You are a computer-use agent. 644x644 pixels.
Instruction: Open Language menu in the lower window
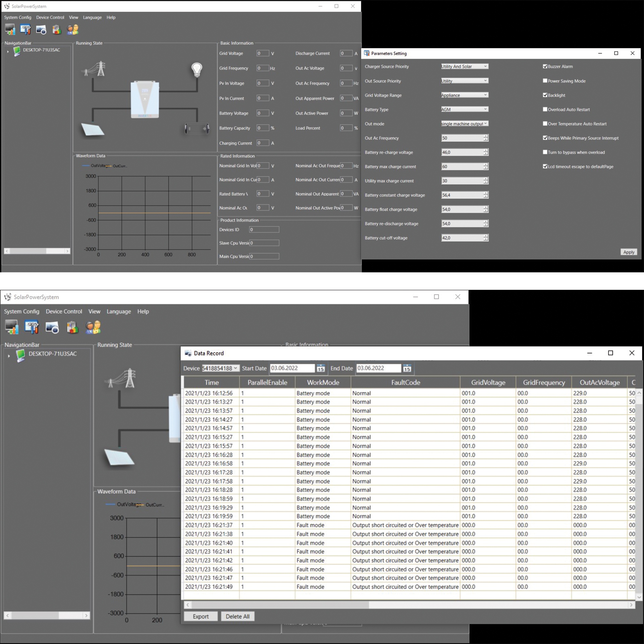[x=119, y=312]
